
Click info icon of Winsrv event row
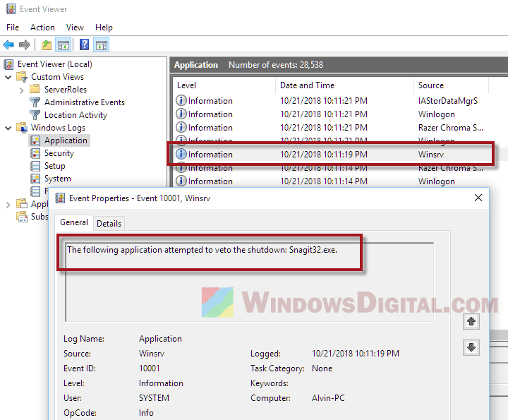coord(181,154)
